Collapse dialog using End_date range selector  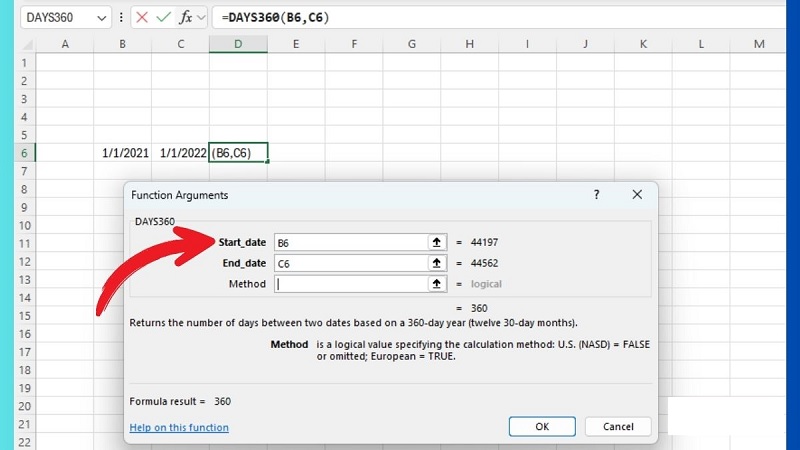click(437, 263)
